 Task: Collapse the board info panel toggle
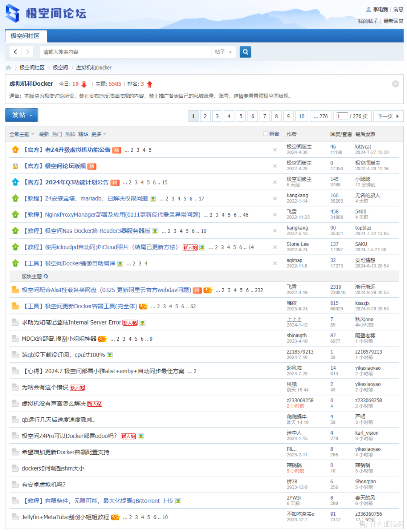pyautogui.click(x=395, y=84)
